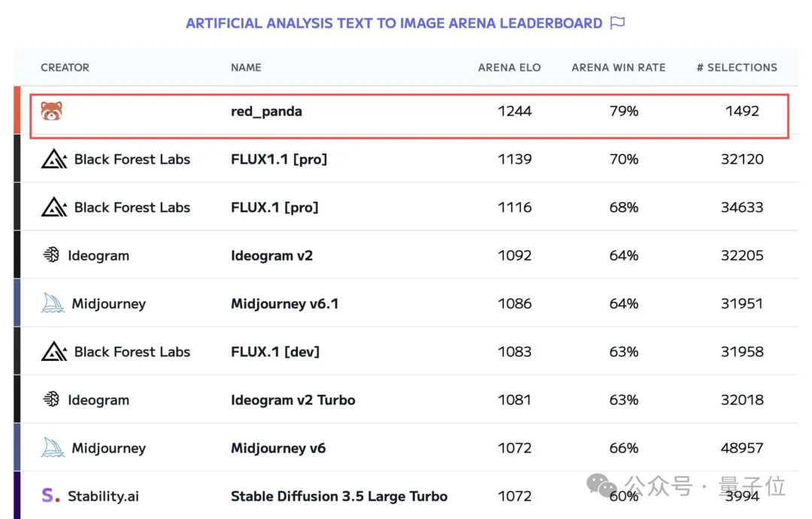The image size is (812, 519).
Task: Sort by ARENA ELO column header
Action: 509,68
